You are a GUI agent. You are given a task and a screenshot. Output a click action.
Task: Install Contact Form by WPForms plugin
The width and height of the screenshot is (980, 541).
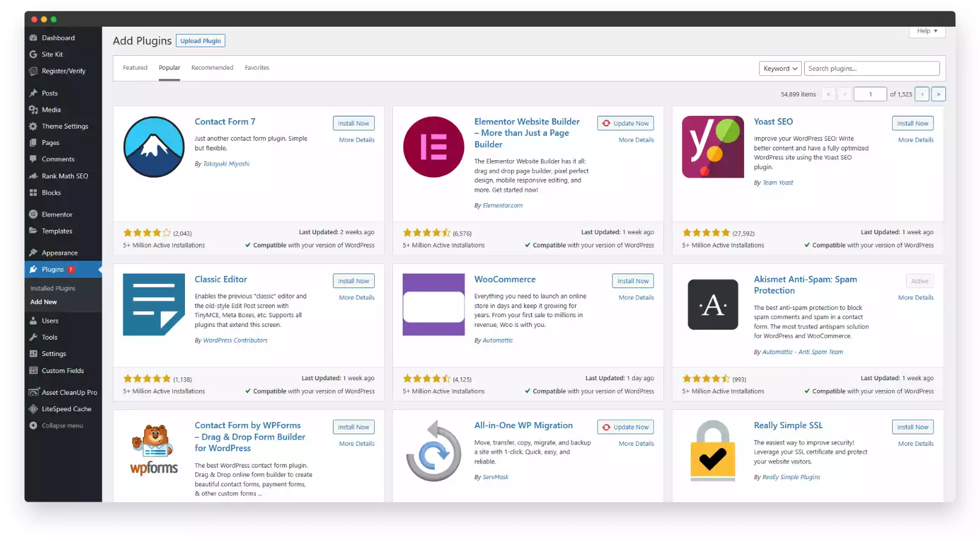click(x=354, y=427)
